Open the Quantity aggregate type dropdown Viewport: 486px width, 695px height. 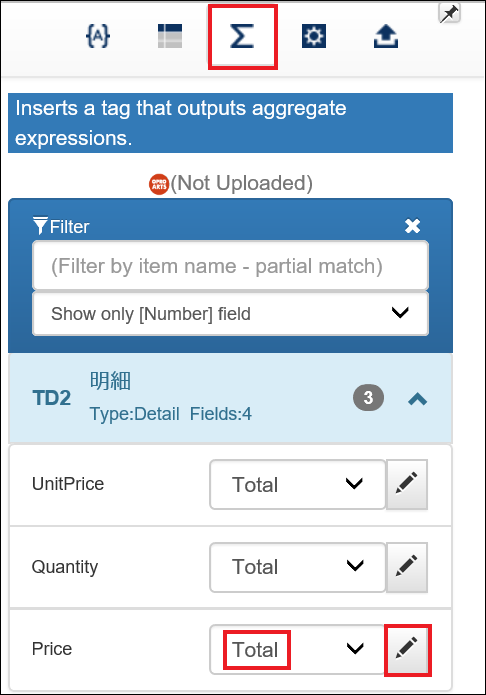[x=298, y=567]
